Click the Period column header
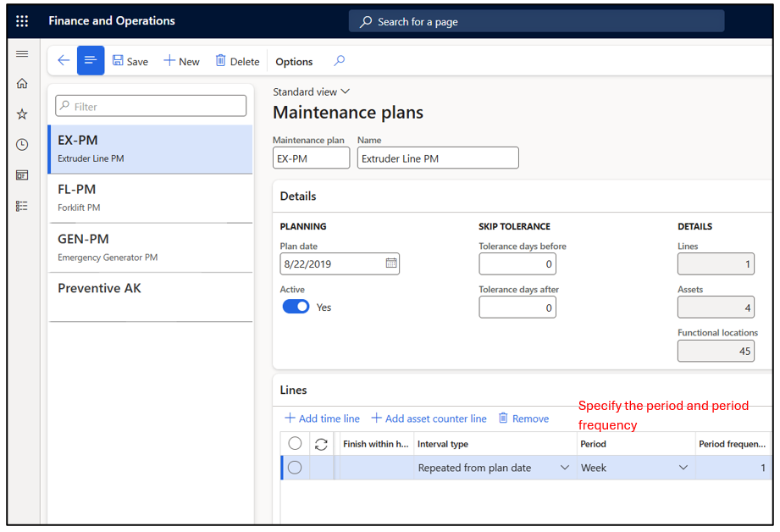This screenshot has height=532, width=780. (x=636, y=444)
